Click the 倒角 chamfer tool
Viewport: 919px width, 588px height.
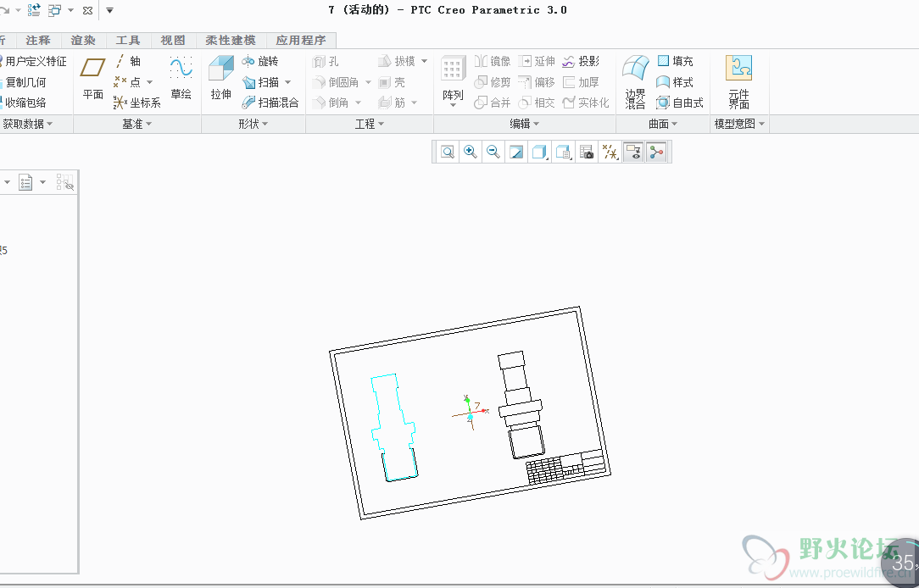pyautogui.click(x=331, y=103)
